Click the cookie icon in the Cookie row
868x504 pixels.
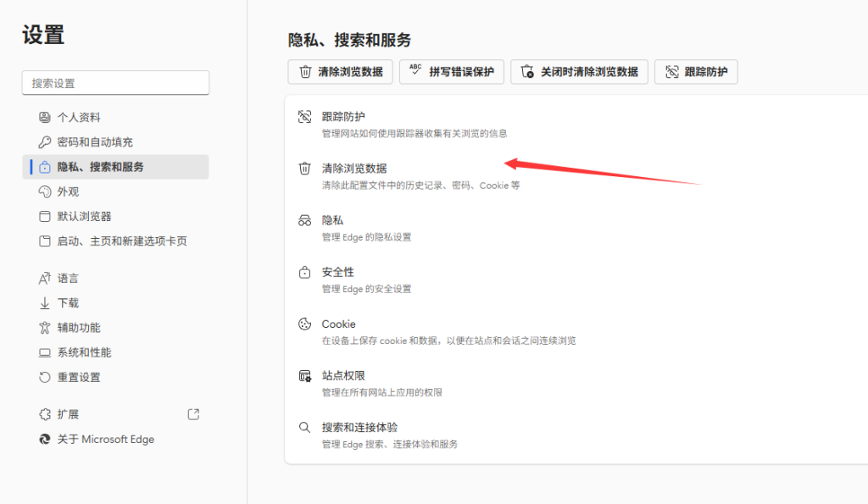coord(304,324)
